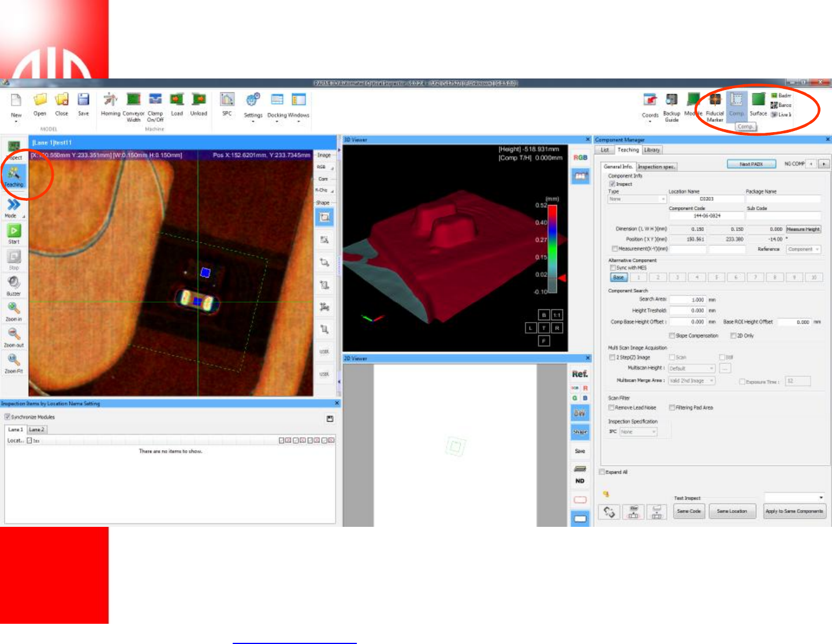Uncheck the Inspect checkbox
The height and width of the screenshot is (644, 832).
click(612, 184)
